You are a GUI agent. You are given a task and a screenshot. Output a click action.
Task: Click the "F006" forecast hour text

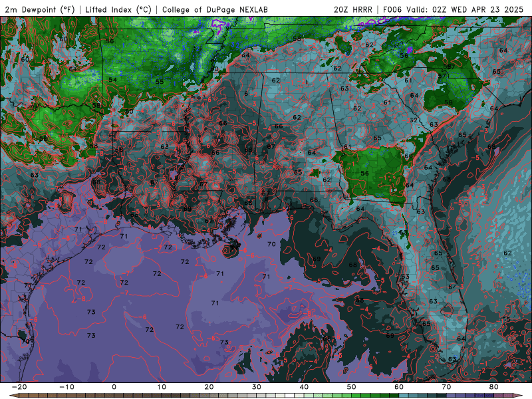[392, 10]
